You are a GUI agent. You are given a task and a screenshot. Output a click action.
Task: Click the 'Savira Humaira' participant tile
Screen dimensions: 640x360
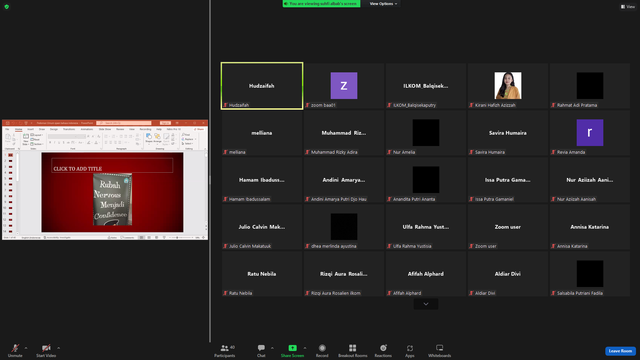[508, 133]
